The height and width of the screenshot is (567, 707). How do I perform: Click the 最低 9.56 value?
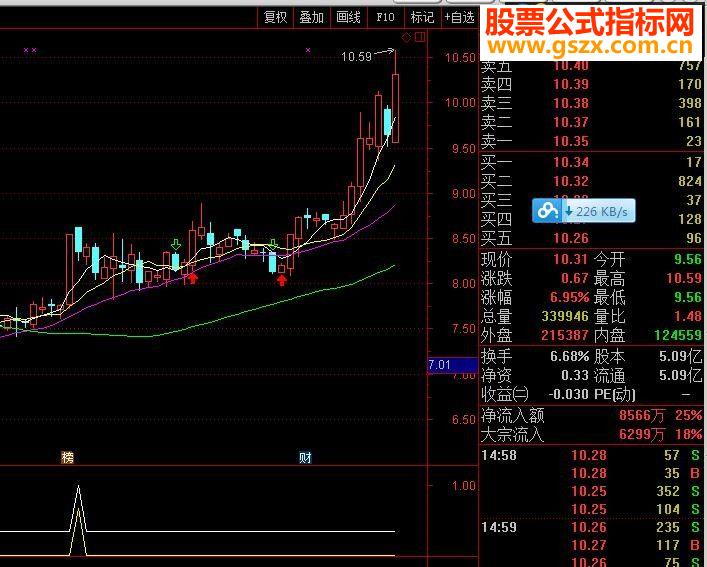point(688,297)
